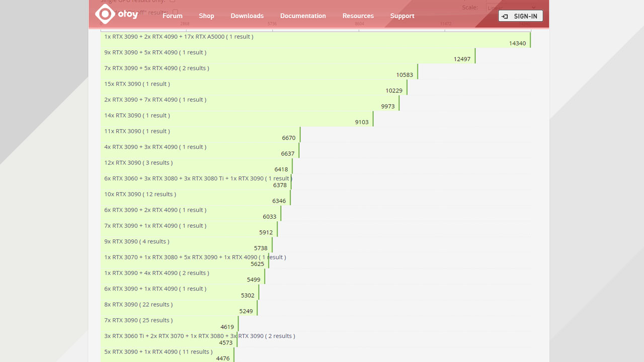Go to the Downloads menu
The width and height of the screenshot is (644, 362).
point(247,16)
